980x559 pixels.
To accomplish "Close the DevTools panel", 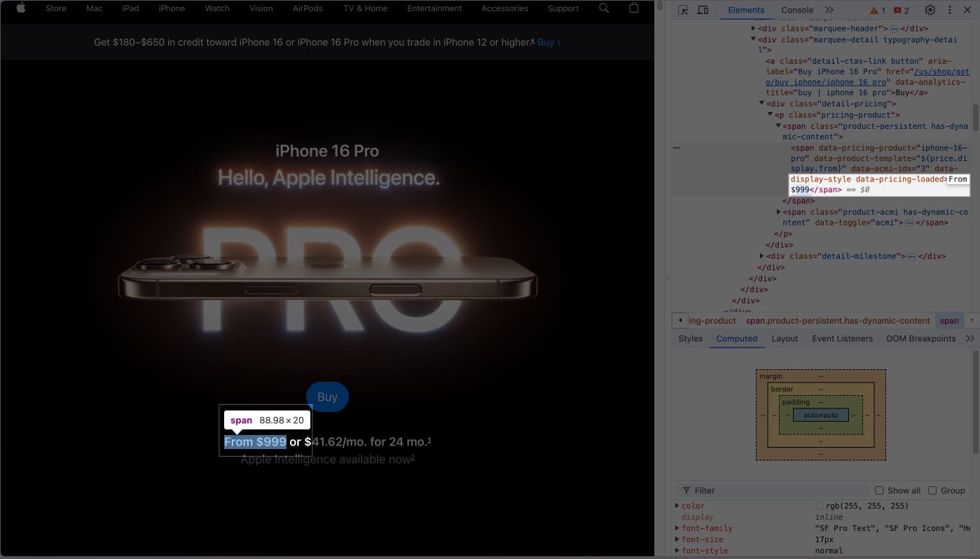I will (x=967, y=10).
